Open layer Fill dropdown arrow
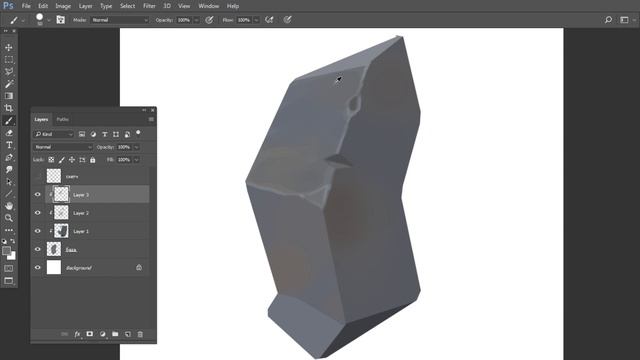This screenshot has width=640, height=360. tap(136, 160)
